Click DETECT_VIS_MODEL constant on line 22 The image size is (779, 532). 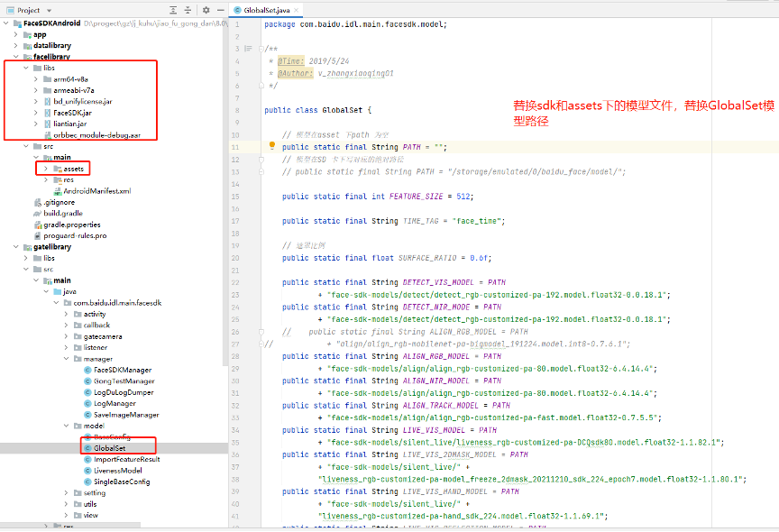tap(438, 282)
